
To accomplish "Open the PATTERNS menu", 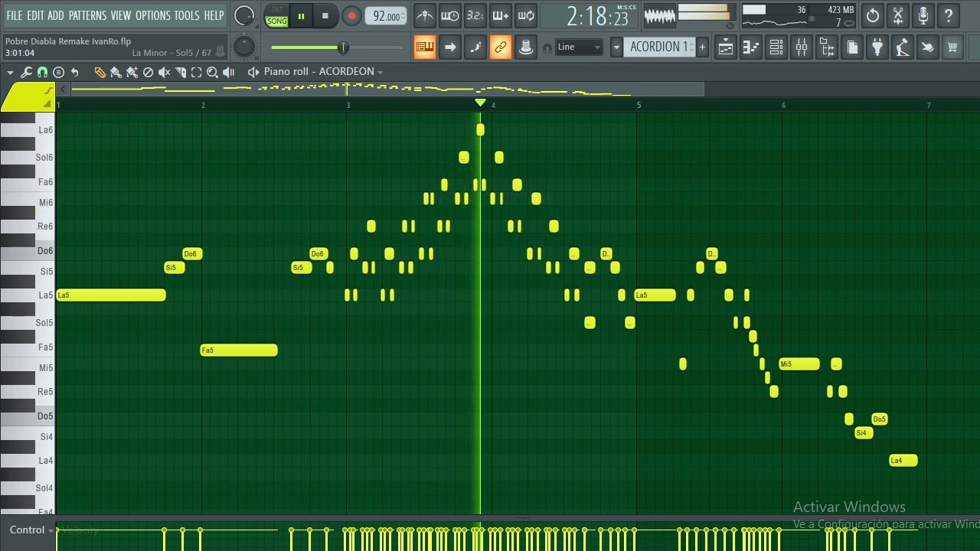I will coord(87,15).
